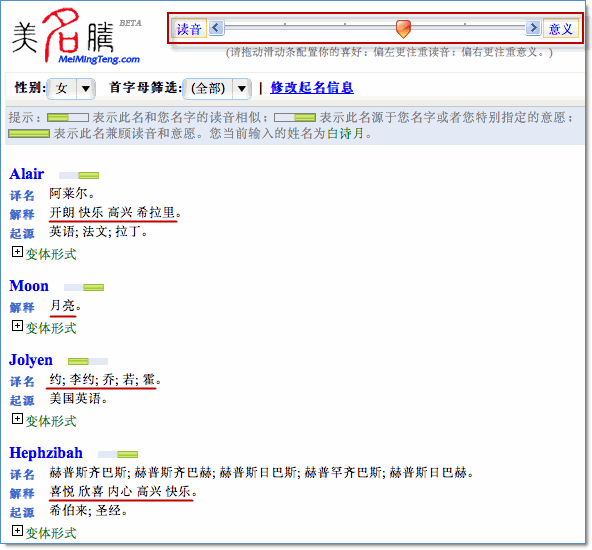Click the MeiMingTeng.com logo
The height and width of the screenshot is (550, 592).
coord(76,36)
